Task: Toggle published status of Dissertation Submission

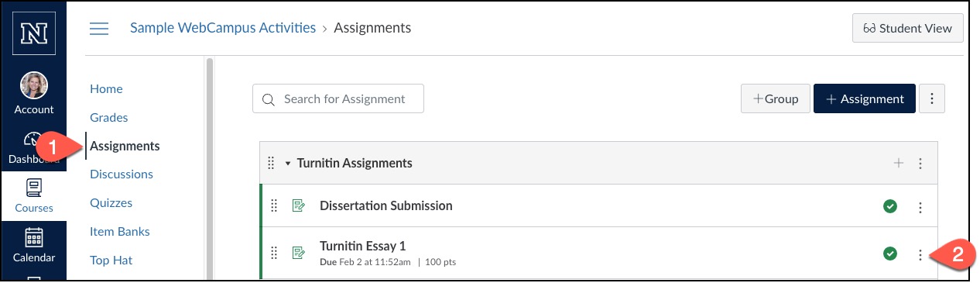Action: point(890,206)
